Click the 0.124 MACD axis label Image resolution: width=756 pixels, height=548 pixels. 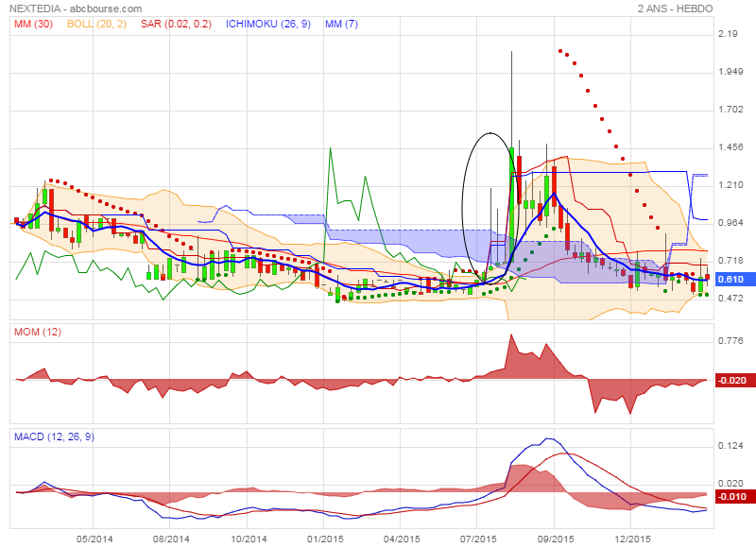[730, 446]
